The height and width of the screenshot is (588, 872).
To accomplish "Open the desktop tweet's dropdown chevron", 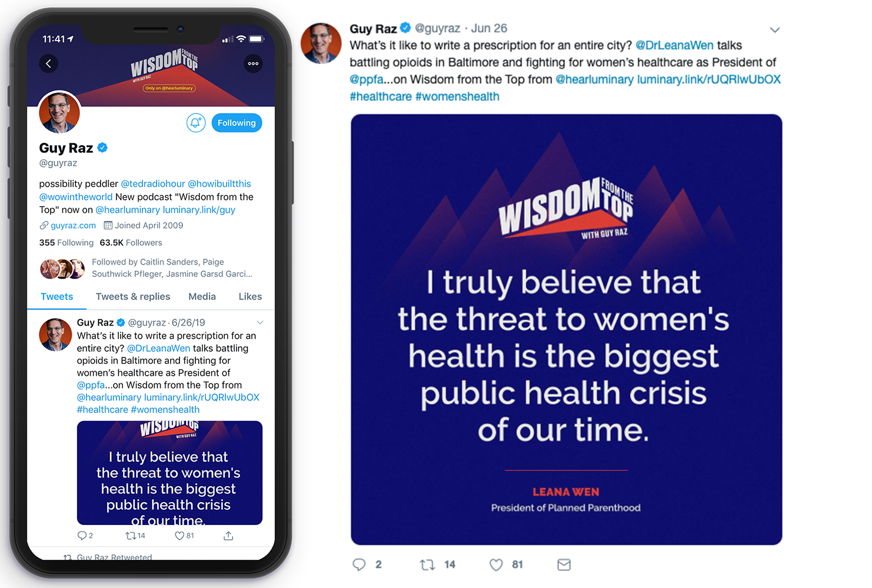I will pyautogui.click(x=775, y=29).
